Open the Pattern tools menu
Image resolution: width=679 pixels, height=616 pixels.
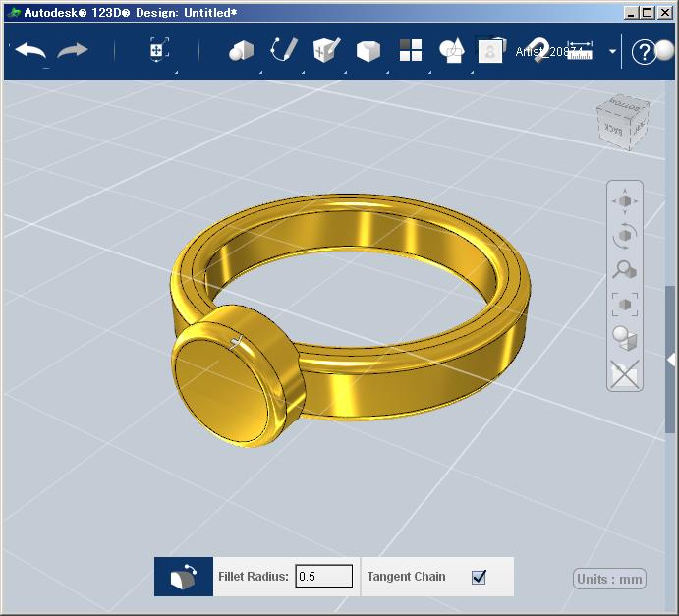coord(411,50)
